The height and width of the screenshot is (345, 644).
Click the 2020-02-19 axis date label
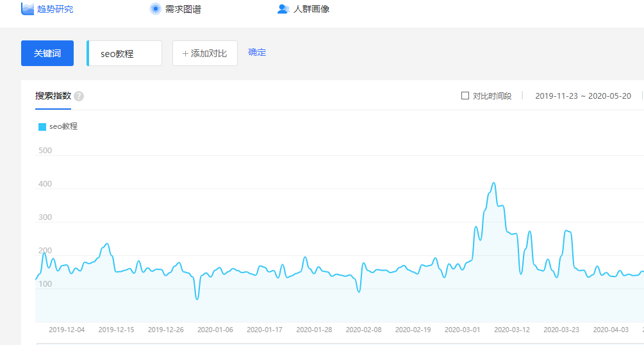point(413,330)
